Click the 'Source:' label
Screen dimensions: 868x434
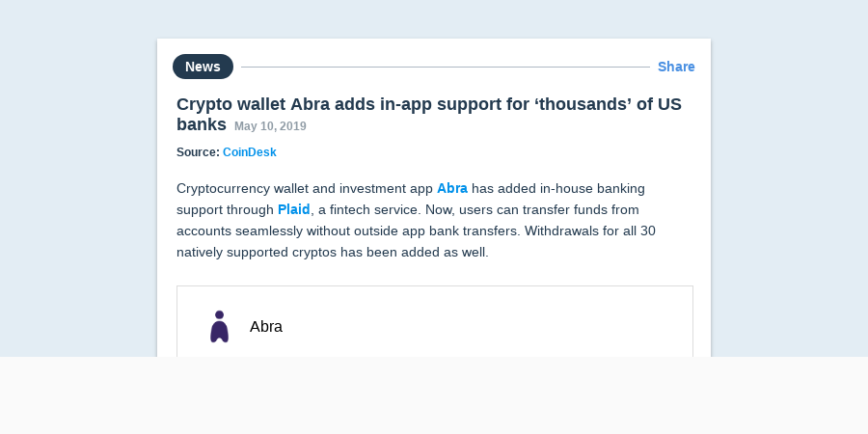coord(198,152)
